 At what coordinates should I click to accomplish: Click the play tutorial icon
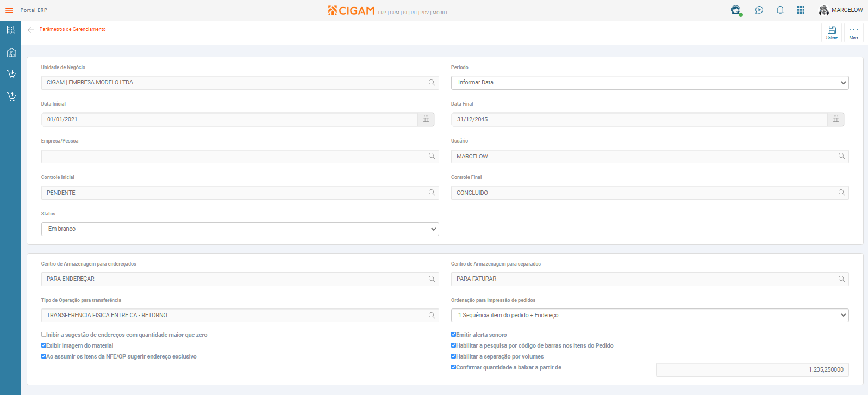759,10
